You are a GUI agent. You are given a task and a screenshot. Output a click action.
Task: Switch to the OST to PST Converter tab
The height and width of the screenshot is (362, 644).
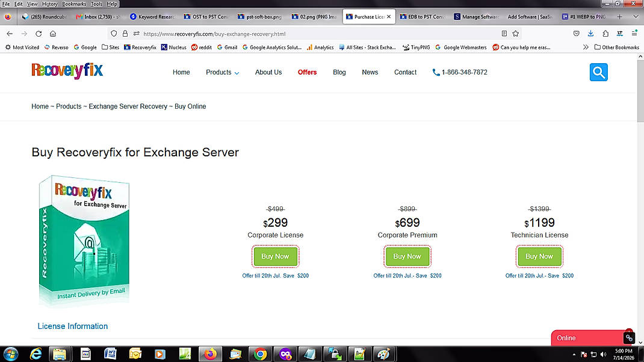206,17
